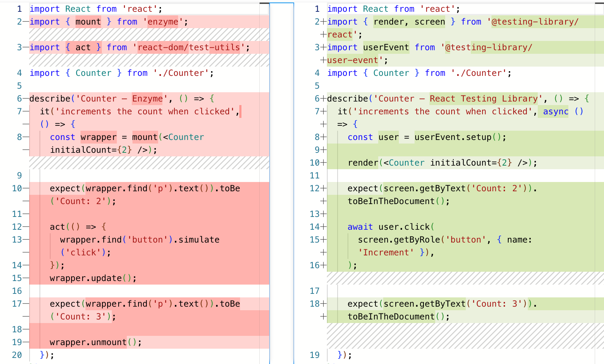Click './Counter' path in the left pane
This screenshot has width=604, height=364.
point(181,73)
